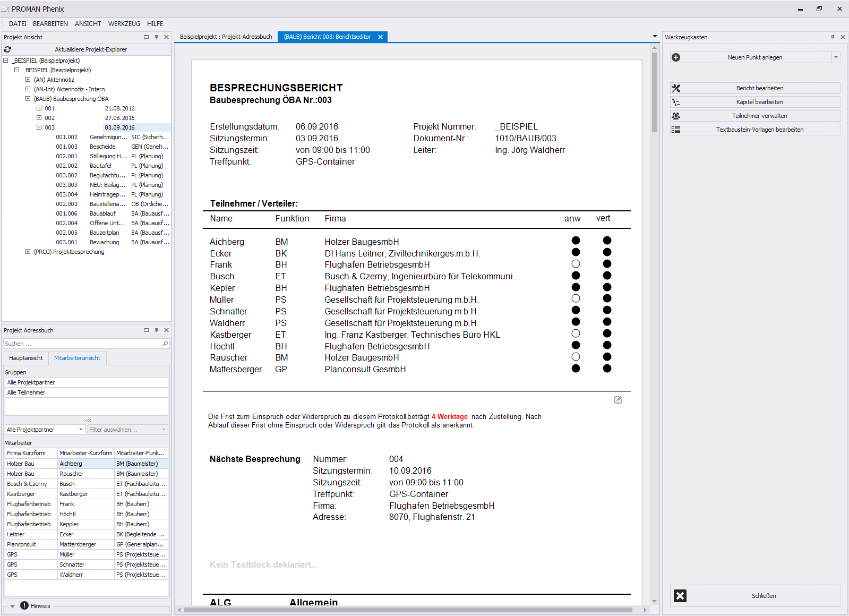Viewport: 849px width, 616px height.
Task: Click the refresh icon for Aktualisiere Projekt-Explorer
Action: pos(7,49)
